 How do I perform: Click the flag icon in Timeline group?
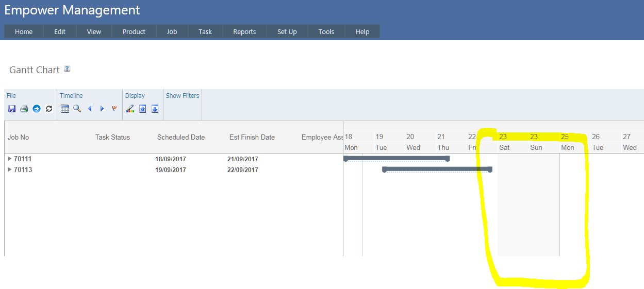click(114, 109)
